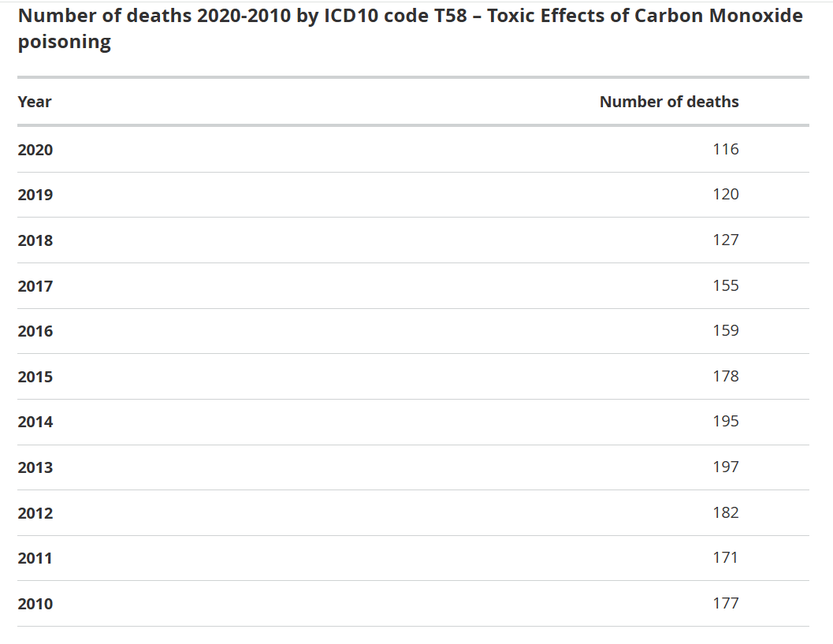
Task: Click the table title about Carbon Monoxide poisoning
Action: [x=410, y=28]
